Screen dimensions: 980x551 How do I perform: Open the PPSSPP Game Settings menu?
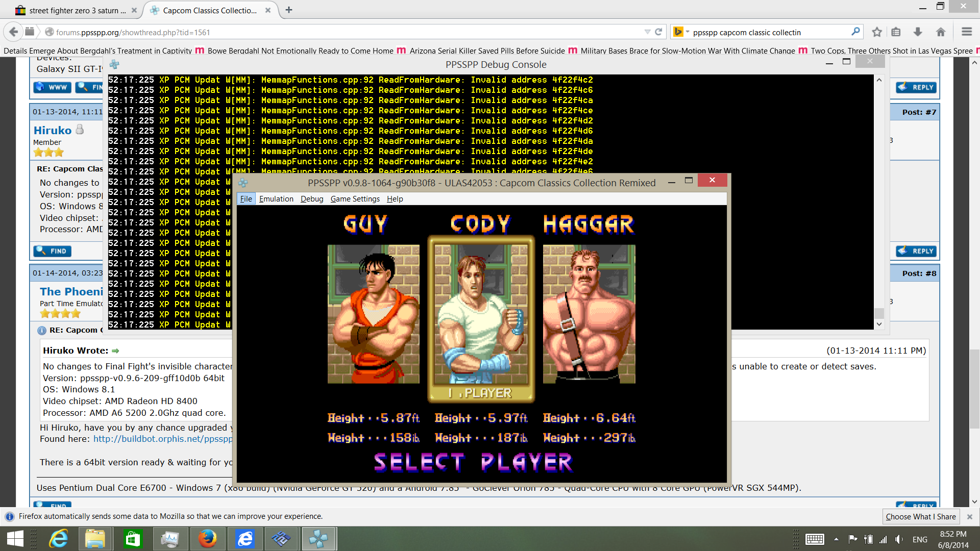[x=355, y=199]
